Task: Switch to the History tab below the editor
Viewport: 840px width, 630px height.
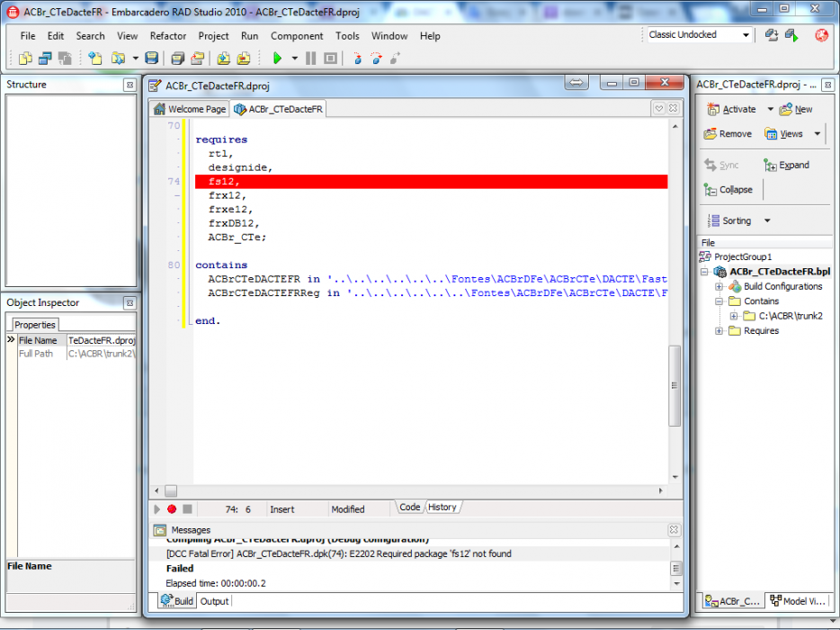Action: tap(442, 508)
